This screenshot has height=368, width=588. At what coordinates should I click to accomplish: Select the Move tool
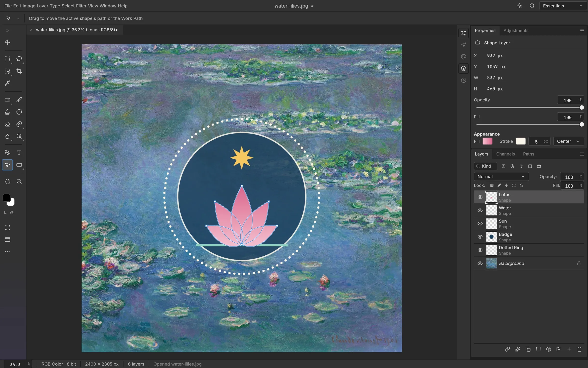(x=7, y=42)
